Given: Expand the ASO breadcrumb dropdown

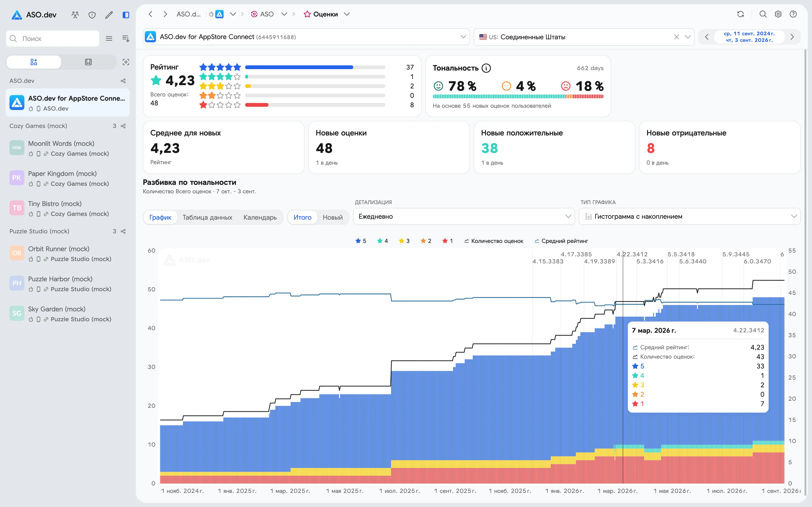Looking at the screenshot, I should tap(284, 14).
